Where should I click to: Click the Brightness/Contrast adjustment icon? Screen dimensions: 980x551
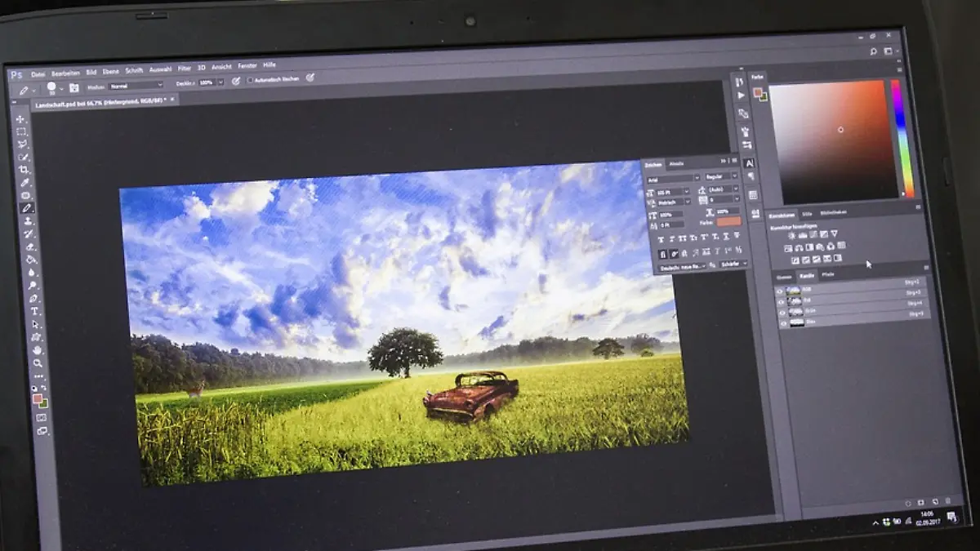pyautogui.click(x=791, y=235)
